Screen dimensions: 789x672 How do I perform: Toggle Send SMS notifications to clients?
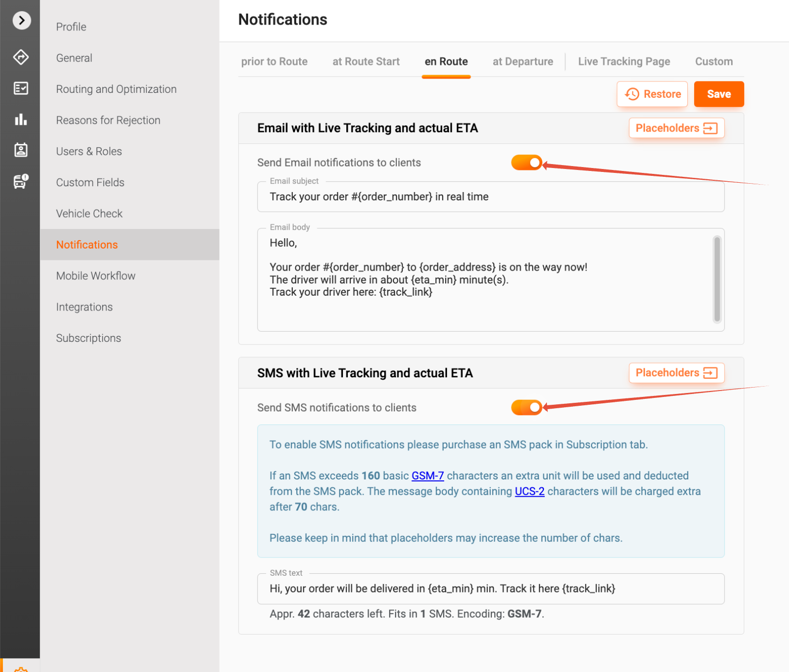(x=526, y=407)
